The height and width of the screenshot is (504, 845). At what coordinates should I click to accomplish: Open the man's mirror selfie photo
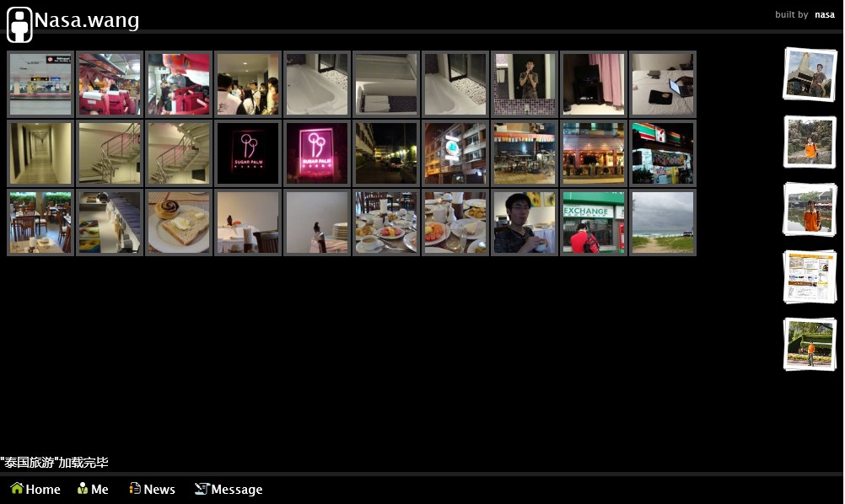(x=525, y=84)
